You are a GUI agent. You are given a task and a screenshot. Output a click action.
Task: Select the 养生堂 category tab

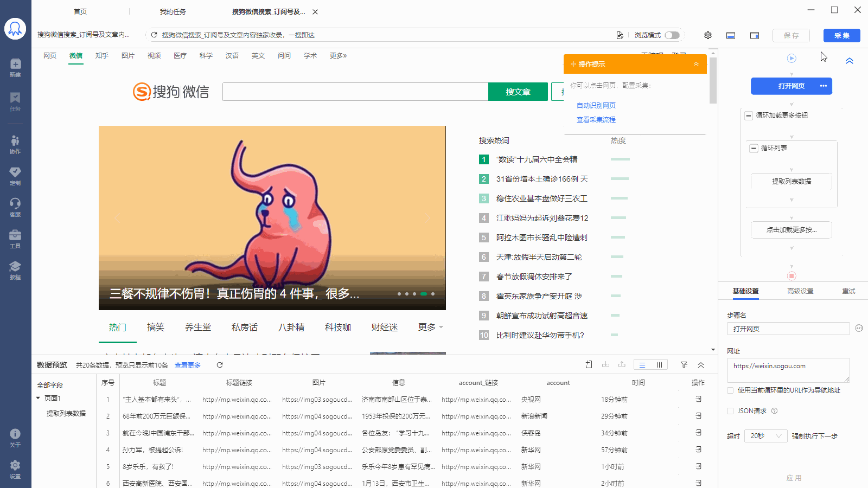point(198,327)
